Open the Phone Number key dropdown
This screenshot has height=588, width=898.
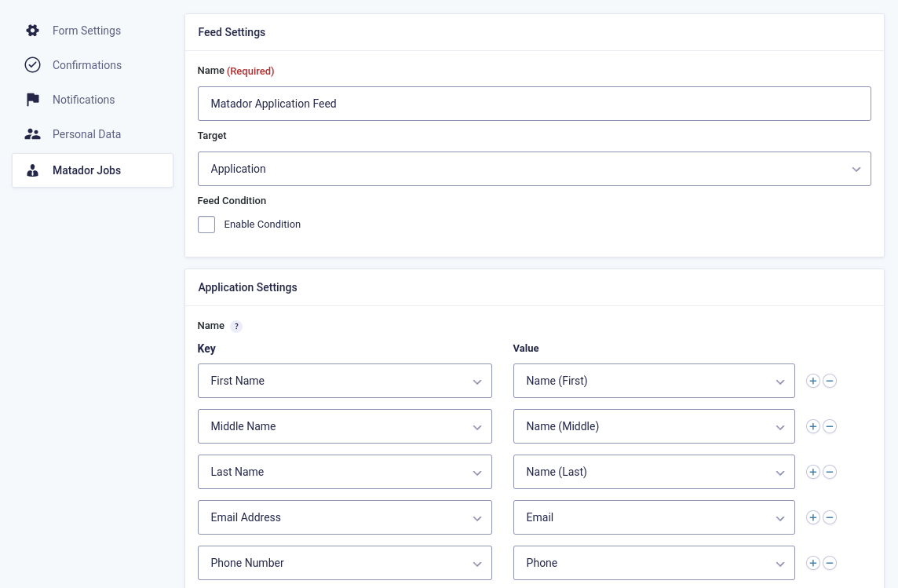tap(345, 563)
